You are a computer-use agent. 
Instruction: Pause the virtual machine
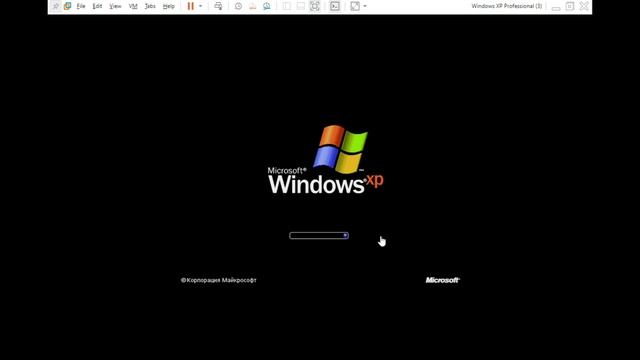(x=191, y=6)
